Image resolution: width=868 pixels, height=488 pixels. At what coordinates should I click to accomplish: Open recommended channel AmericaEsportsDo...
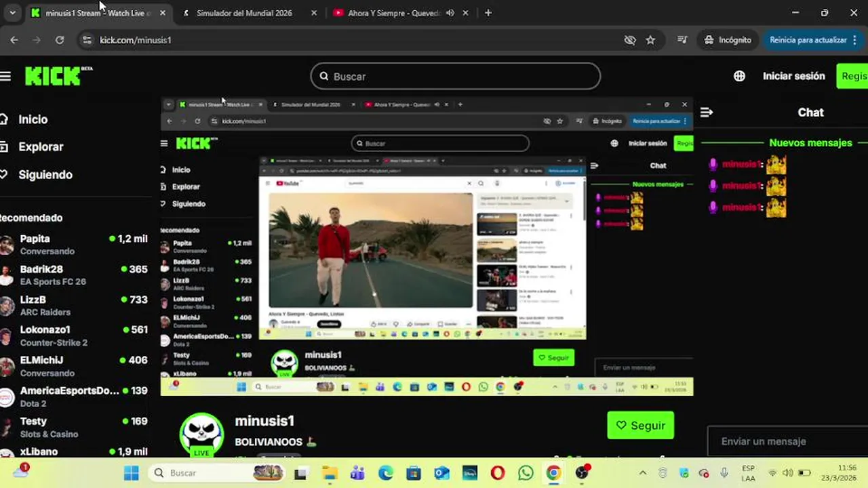point(75,397)
